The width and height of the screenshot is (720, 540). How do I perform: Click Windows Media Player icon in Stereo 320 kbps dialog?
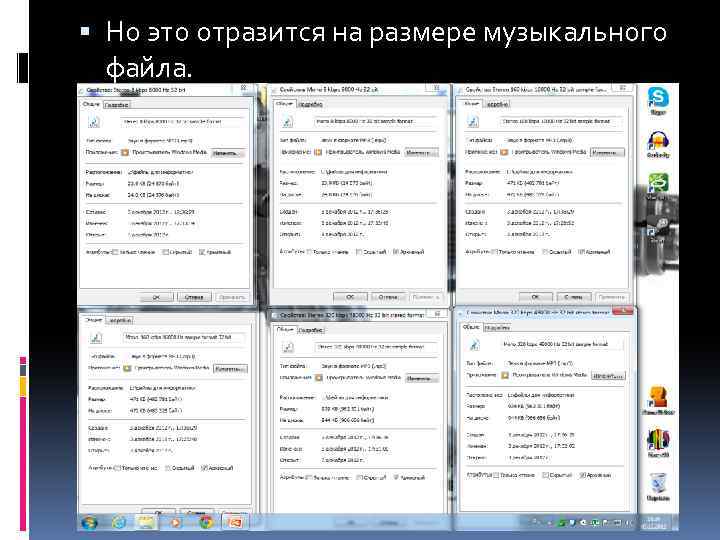click(x=319, y=378)
